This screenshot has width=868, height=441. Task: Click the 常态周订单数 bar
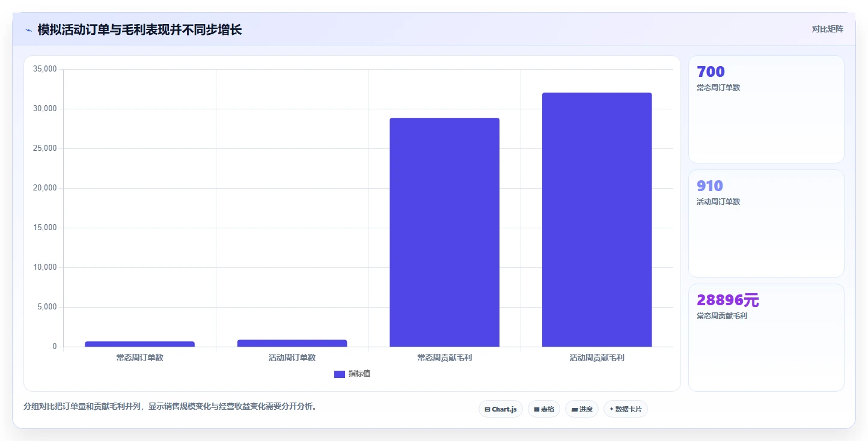139,344
